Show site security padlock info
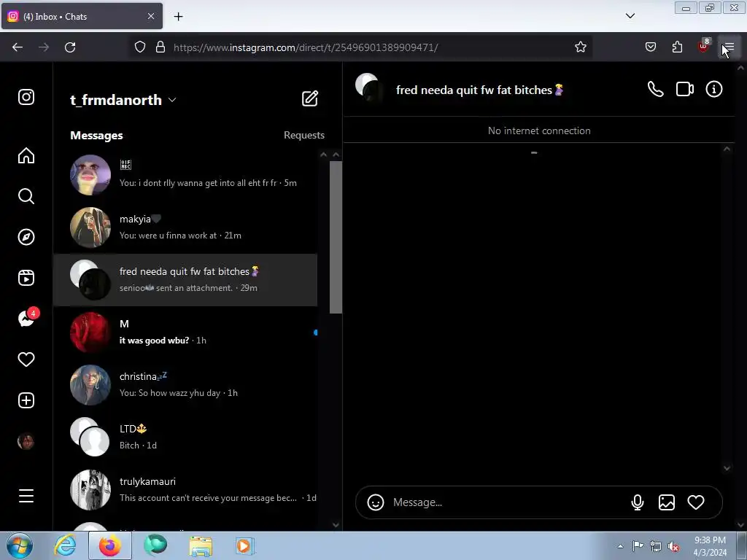Viewport: 747px width, 560px height. pos(160,47)
